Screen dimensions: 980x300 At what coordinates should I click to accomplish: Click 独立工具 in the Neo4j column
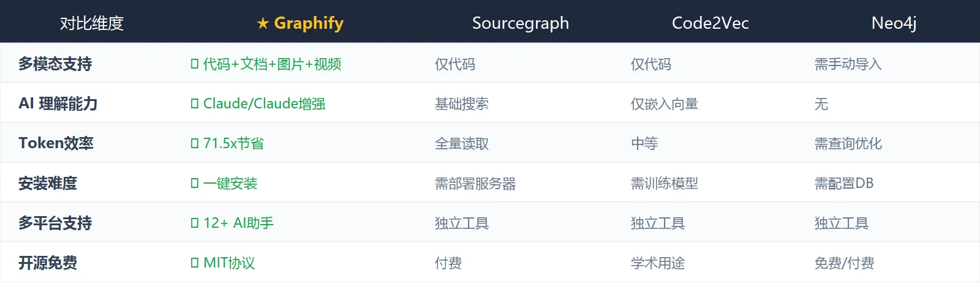[842, 223]
